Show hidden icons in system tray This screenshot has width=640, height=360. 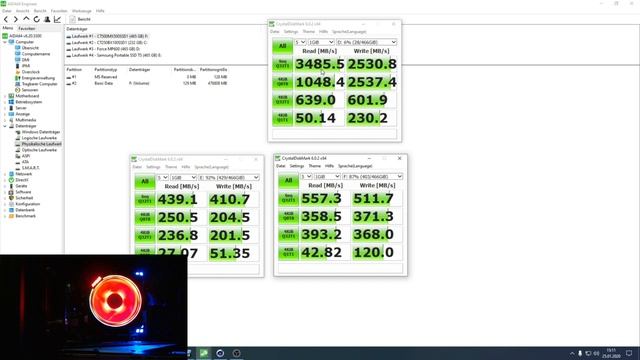point(572,353)
